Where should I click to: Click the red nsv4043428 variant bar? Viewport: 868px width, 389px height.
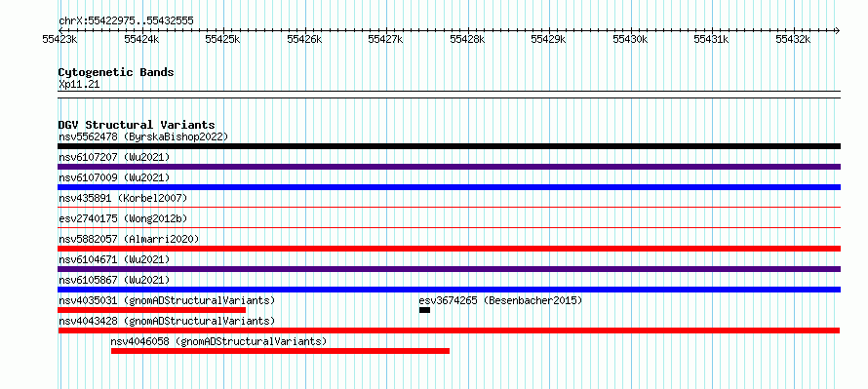coord(449,331)
